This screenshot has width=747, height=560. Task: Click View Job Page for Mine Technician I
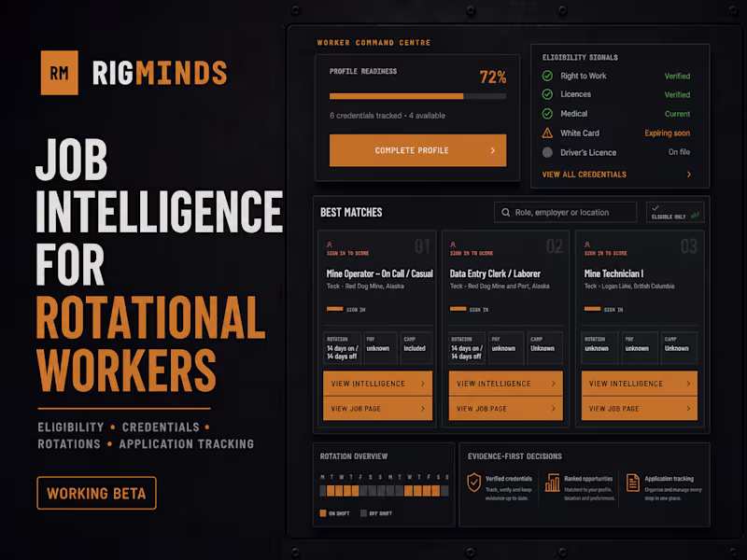pos(640,409)
